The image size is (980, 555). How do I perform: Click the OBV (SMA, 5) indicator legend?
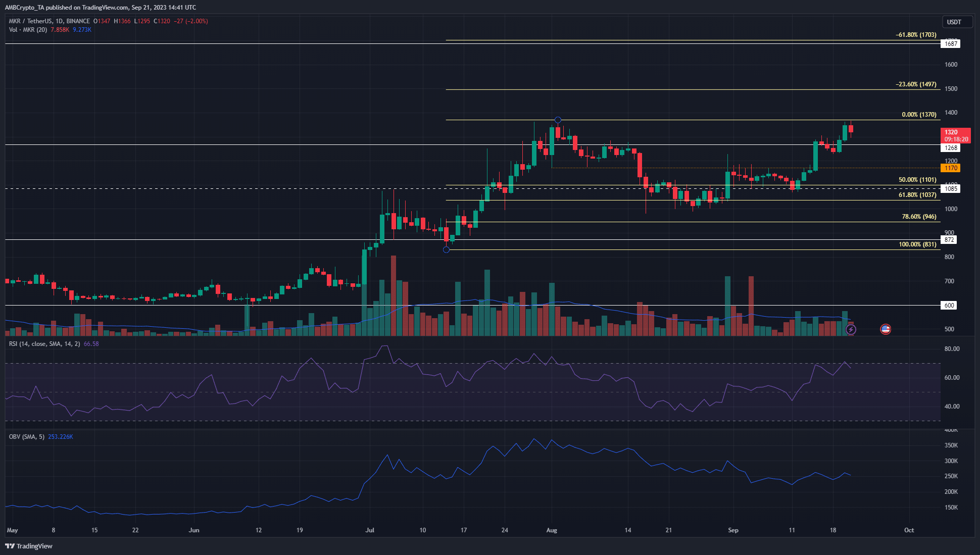point(27,437)
